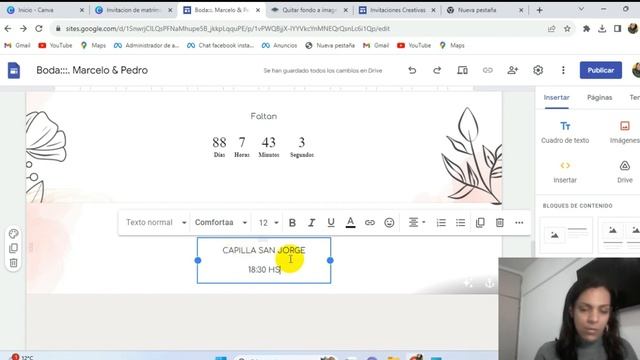Open the Chat facebook insta... bookmark
The width and height of the screenshot is (640, 360).
tap(220, 45)
